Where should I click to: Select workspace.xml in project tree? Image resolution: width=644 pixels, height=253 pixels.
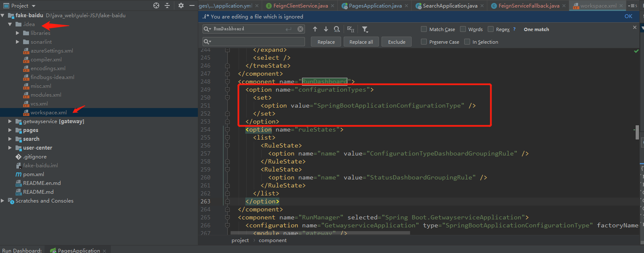48,113
